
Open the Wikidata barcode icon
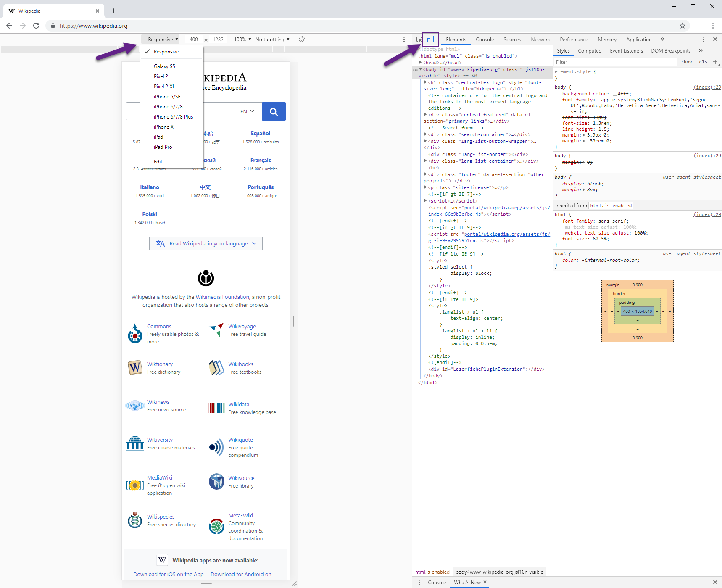click(x=216, y=408)
